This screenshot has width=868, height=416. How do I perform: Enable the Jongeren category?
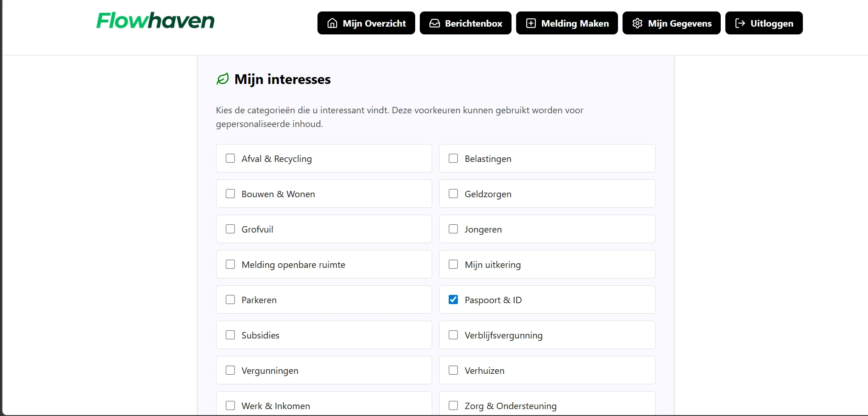pyautogui.click(x=453, y=229)
